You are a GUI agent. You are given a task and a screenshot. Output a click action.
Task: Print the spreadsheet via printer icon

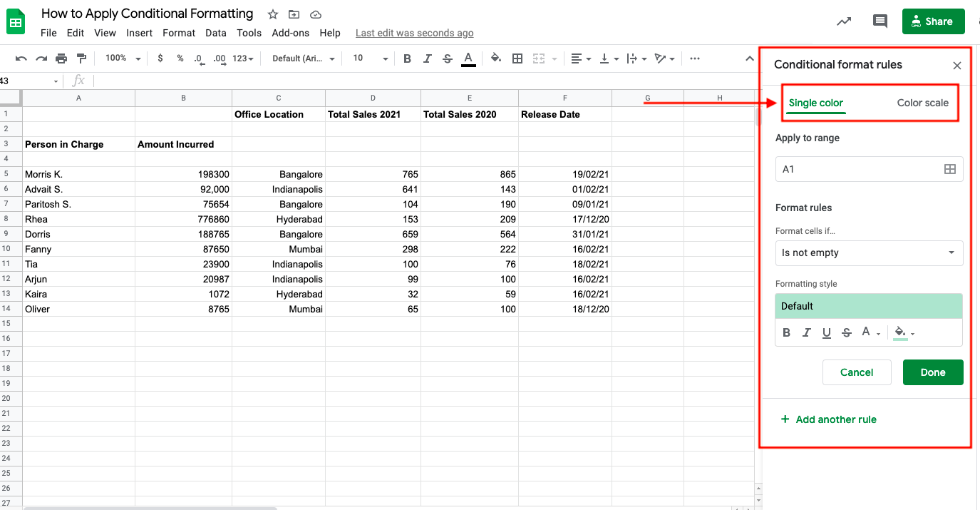[61, 58]
